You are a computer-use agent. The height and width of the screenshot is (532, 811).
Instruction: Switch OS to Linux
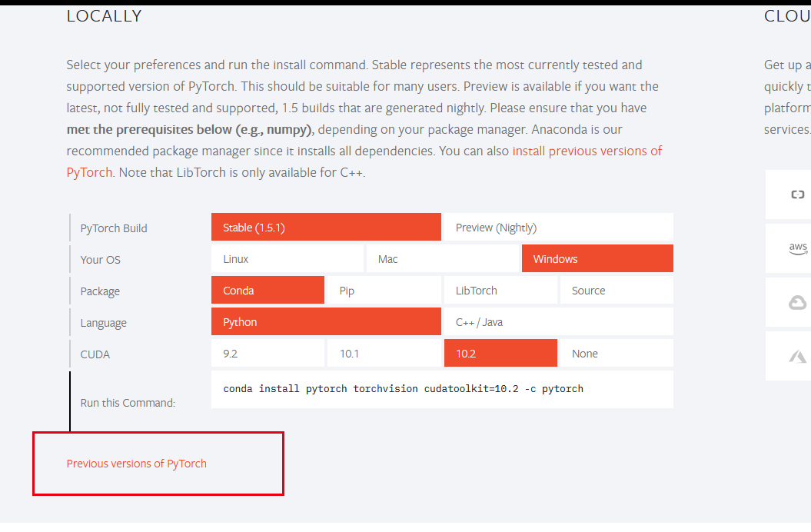287,258
